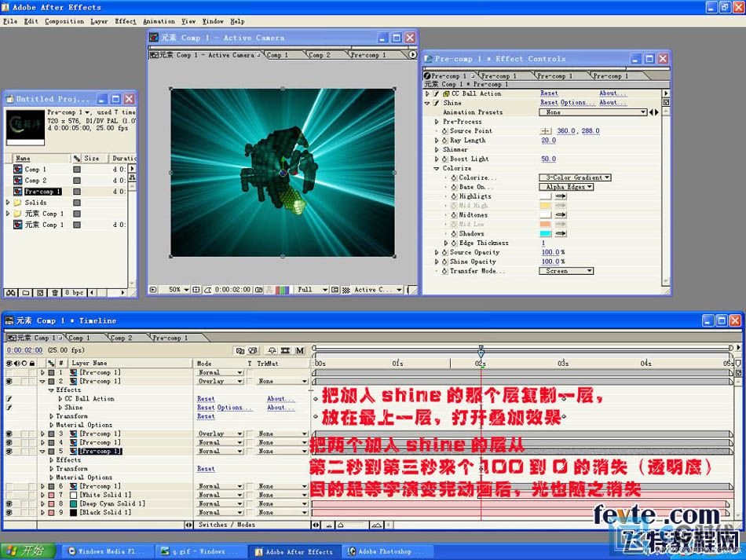Toggle visibility eye of layer 5
746x560 pixels.
click(9, 451)
